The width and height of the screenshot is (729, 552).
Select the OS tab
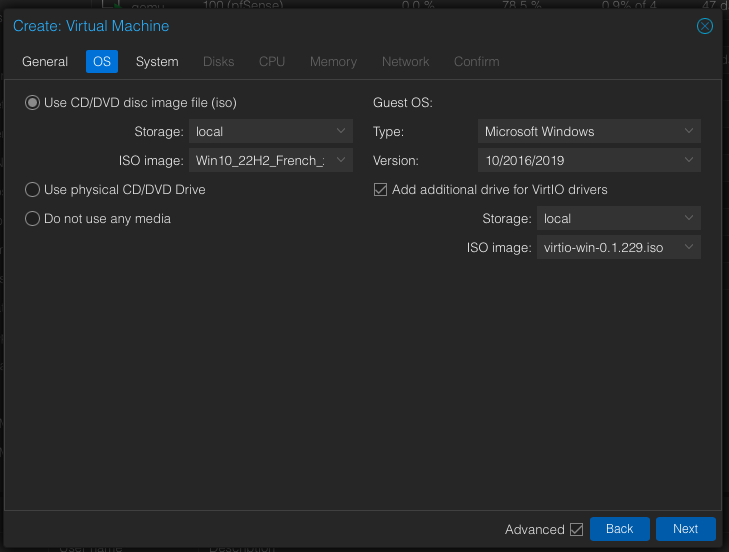[x=102, y=61]
